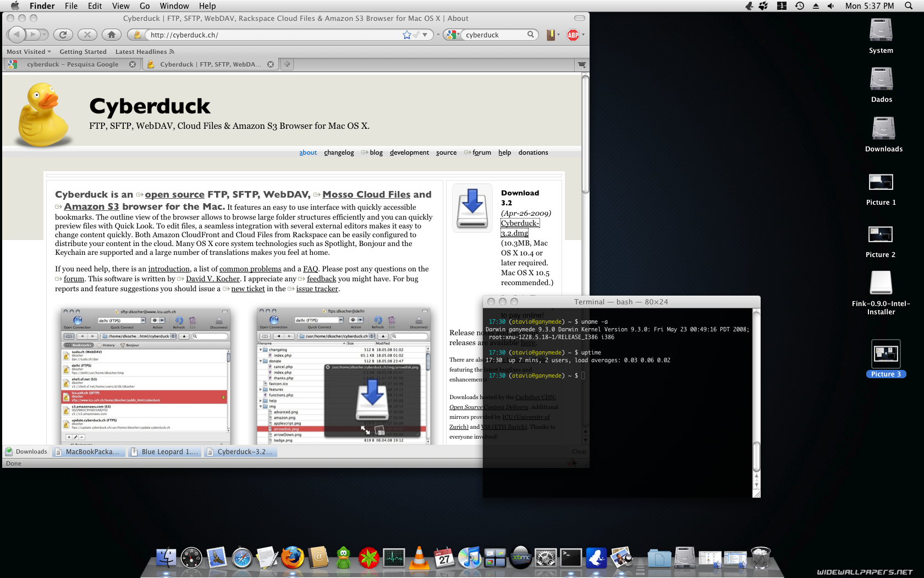Open iCal from the Dock

click(444, 558)
